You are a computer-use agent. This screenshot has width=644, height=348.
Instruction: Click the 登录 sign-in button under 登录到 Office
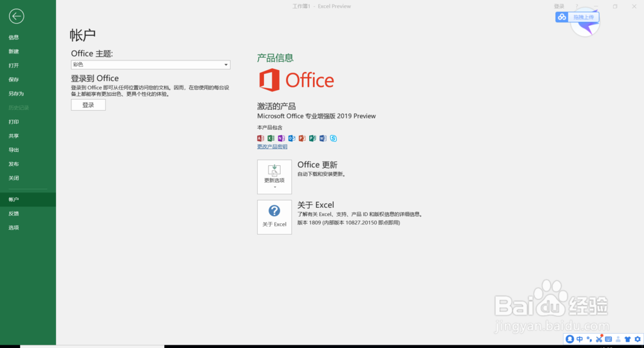pyautogui.click(x=88, y=105)
